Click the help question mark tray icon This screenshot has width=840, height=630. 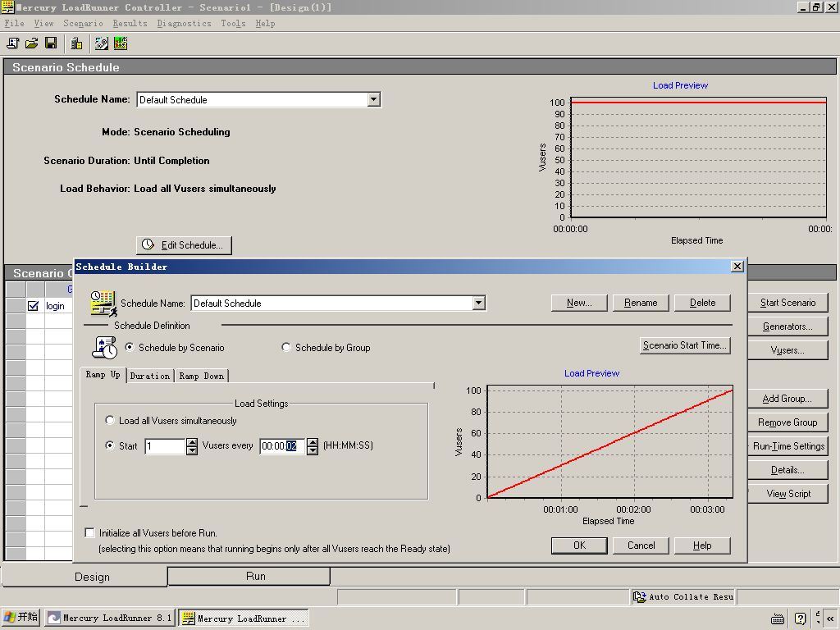[800, 619]
